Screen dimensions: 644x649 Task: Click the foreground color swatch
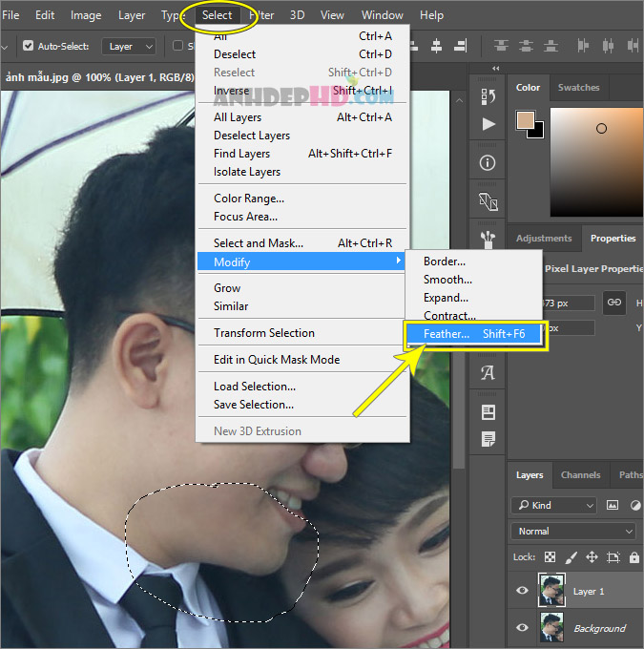click(x=525, y=120)
